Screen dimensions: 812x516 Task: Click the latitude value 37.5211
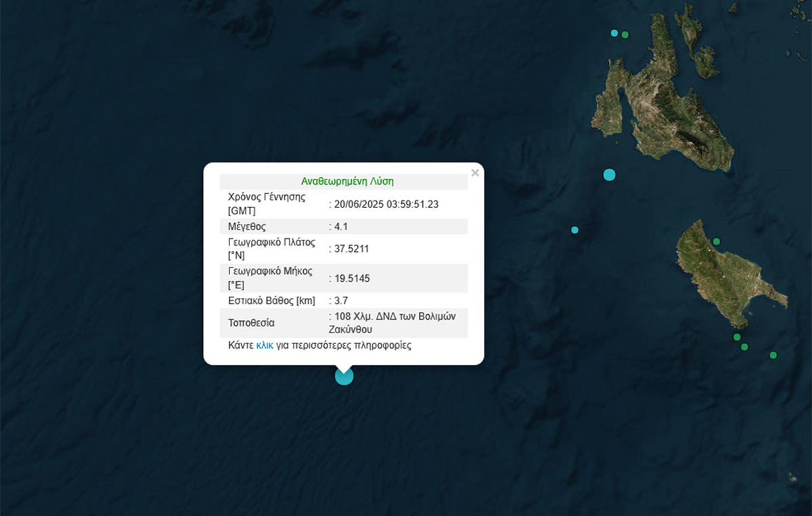click(x=351, y=249)
